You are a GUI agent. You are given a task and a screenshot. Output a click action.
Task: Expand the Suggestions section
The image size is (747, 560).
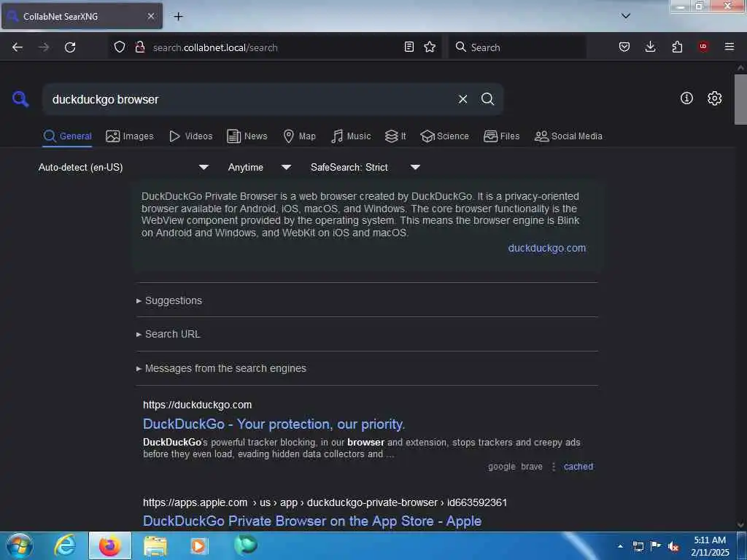click(x=169, y=300)
